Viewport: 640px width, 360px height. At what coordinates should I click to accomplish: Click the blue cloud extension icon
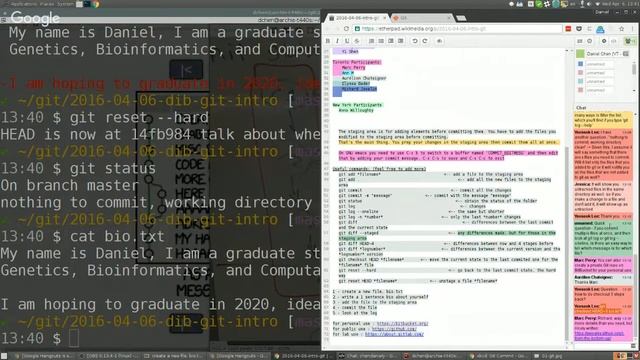600,29
